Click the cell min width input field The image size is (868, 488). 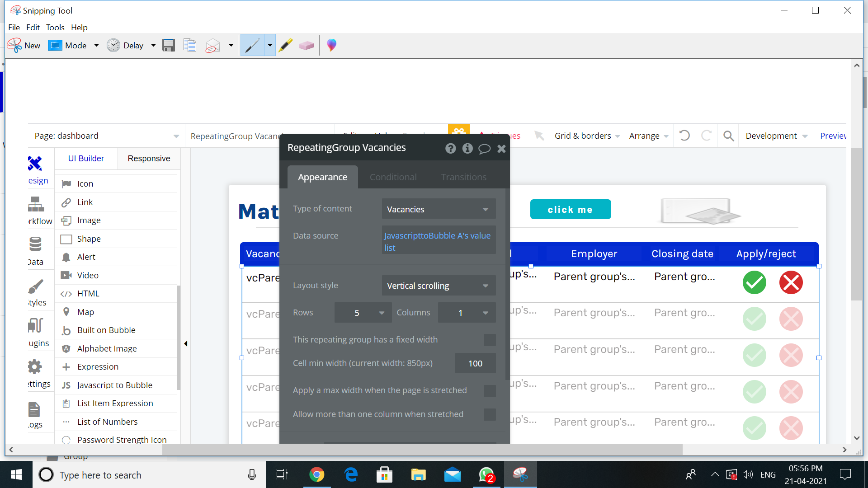(x=475, y=363)
